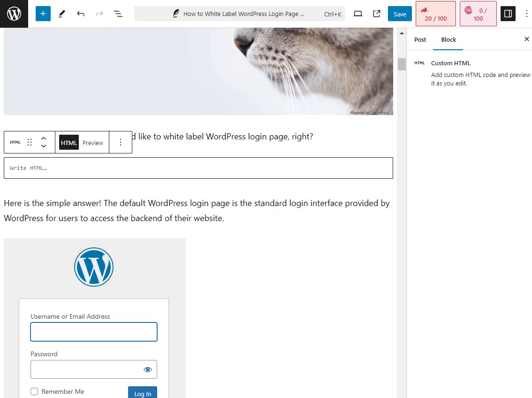Viewport: 532px width, 398px height.
Task: Click the Custom HTML block type icon
Action: pos(15,143)
